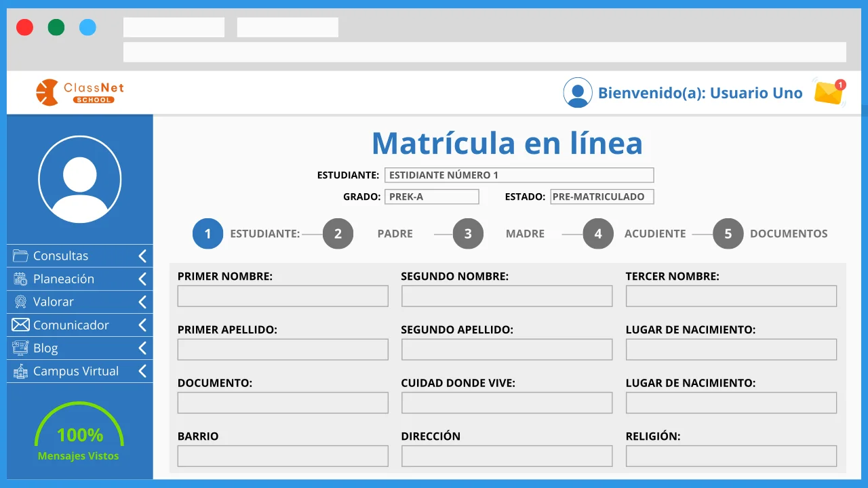Select step 2 Padre
Viewport: 868px width, 488px height.
point(338,233)
